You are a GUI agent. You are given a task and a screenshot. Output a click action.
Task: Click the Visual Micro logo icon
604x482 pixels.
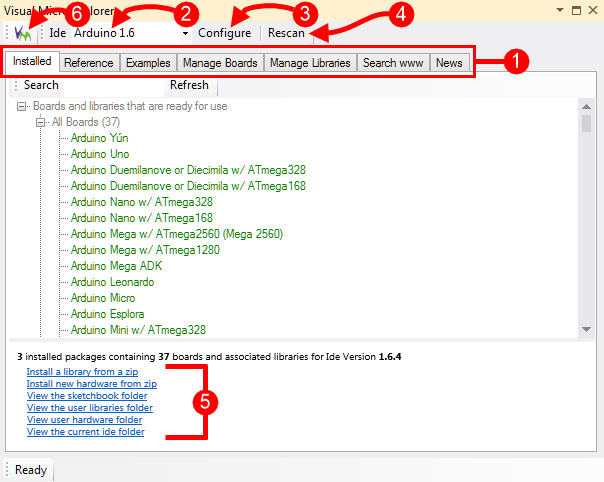[x=22, y=33]
